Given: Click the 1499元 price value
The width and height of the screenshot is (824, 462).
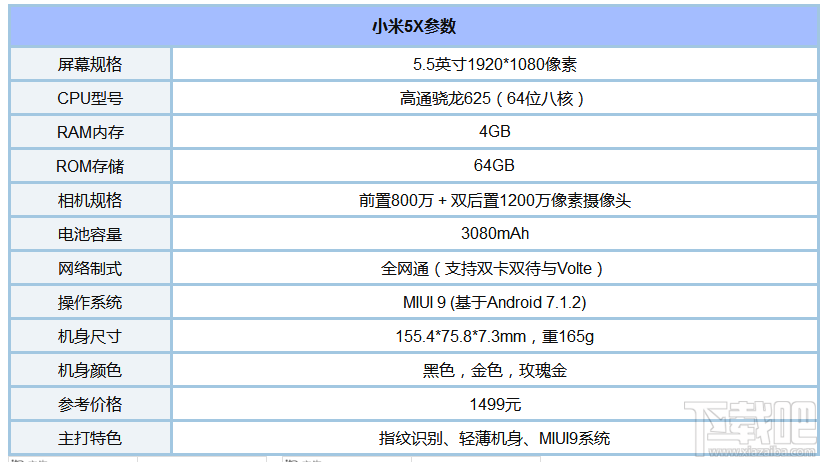Looking at the screenshot, I should (495, 404).
